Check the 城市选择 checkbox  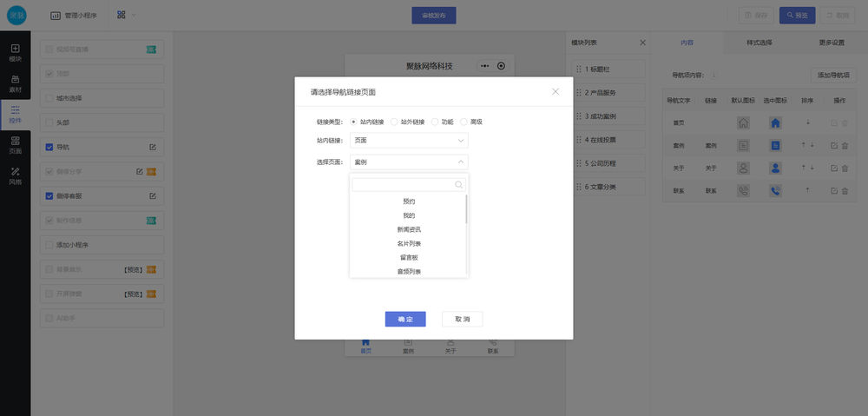[x=49, y=99]
